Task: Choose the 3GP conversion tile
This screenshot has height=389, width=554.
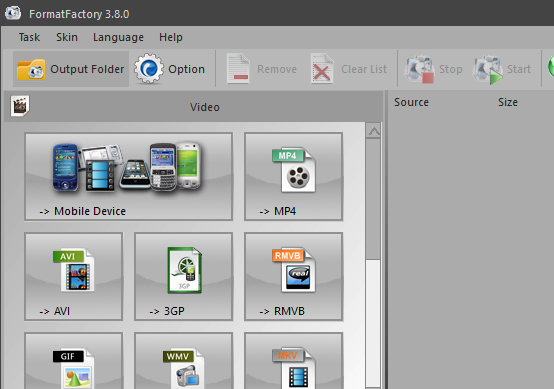Action: pyautogui.click(x=184, y=277)
